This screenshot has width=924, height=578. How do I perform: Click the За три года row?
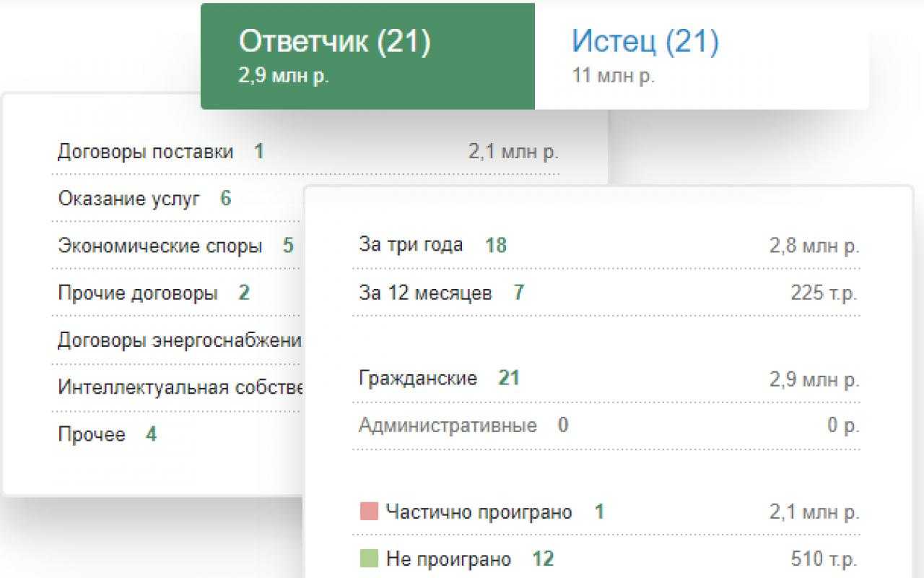606,246
